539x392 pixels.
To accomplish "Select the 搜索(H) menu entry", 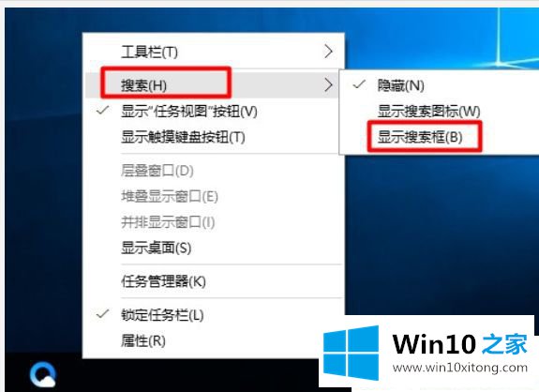I will point(212,85).
